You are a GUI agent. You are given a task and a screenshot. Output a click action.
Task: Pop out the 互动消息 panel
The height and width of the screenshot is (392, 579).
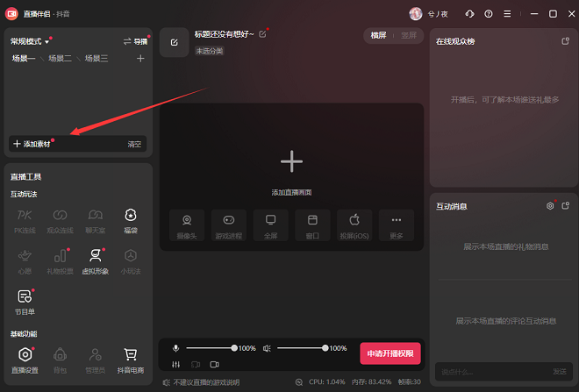pos(565,206)
